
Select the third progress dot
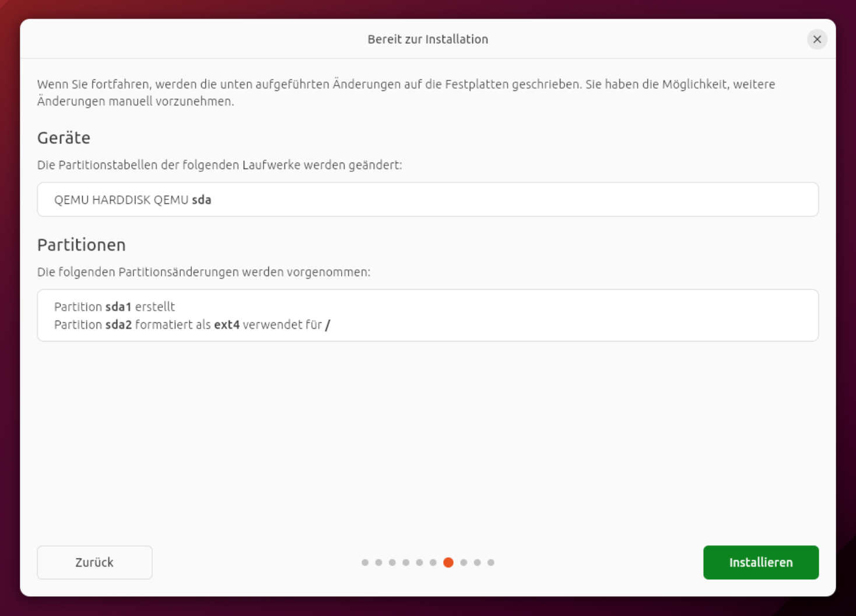pos(392,562)
